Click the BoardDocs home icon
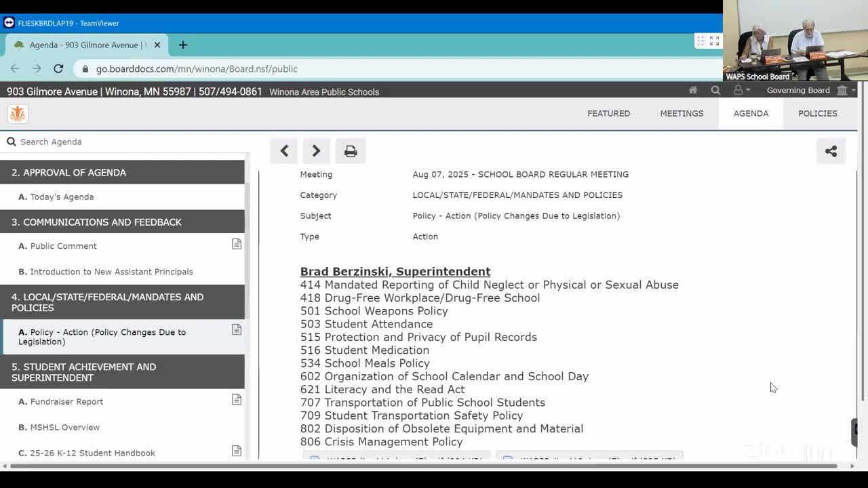Image resolution: width=868 pixels, height=488 pixels. click(x=692, y=90)
